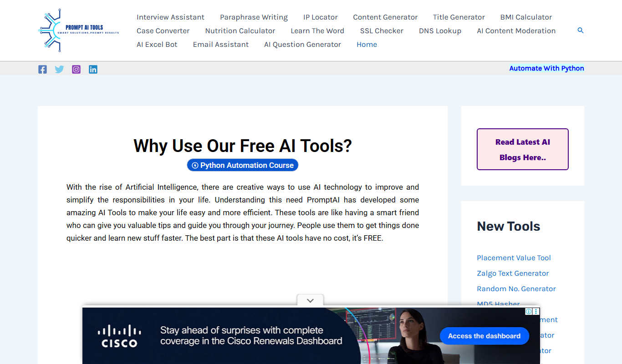Click the Python Automation Course button

pyautogui.click(x=243, y=165)
